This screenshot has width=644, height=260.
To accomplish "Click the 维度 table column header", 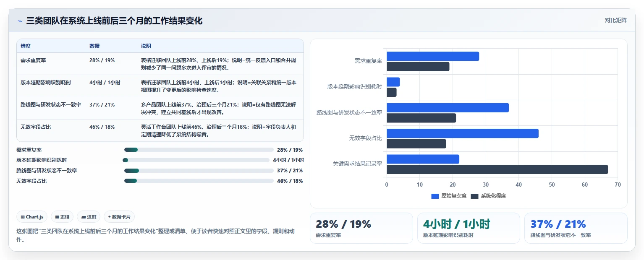I will (26, 46).
